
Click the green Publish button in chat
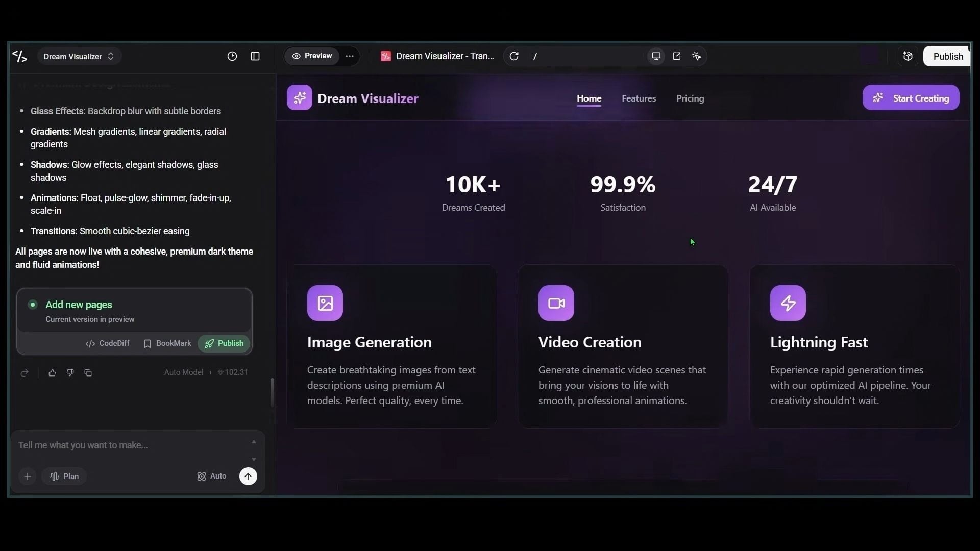pos(224,343)
